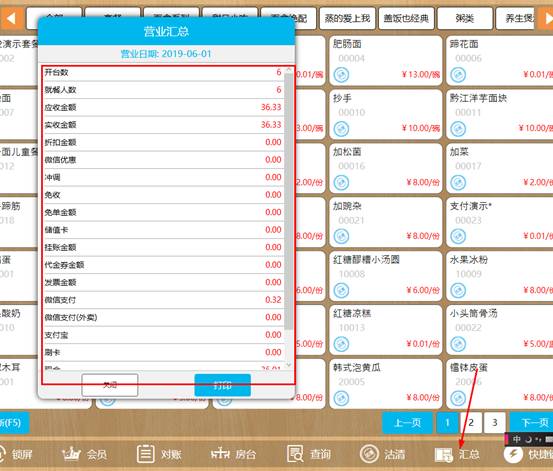Go to next page with 下一页
The image size is (553, 471).
tap(531, 423)
